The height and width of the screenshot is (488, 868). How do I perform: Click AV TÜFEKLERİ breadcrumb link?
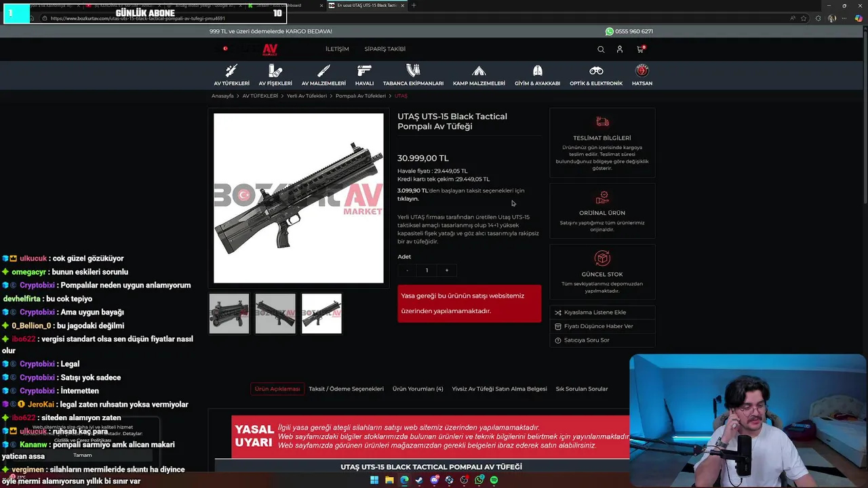260,96
